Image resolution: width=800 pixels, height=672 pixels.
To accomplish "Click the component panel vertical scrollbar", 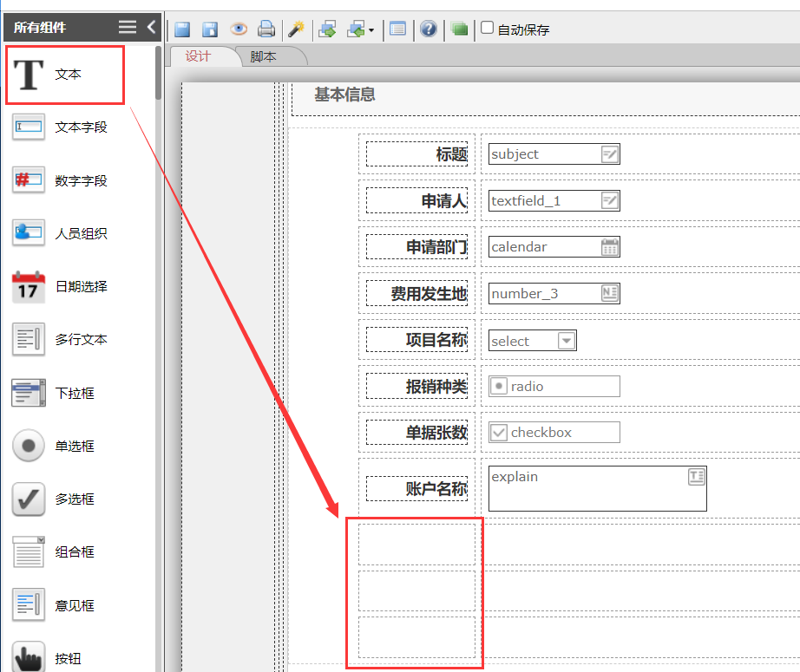I will click(159, 74).
